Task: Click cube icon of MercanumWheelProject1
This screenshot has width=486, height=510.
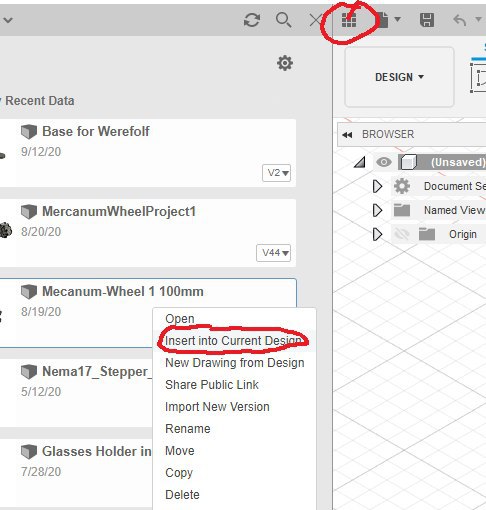Action: (x=29, y=212)
